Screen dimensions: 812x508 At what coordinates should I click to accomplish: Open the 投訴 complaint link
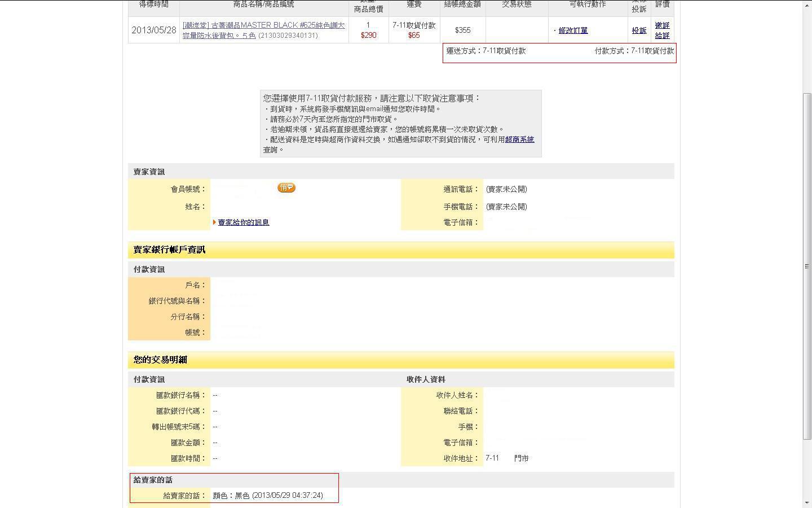pyautogui.click(x=639, y=30)
